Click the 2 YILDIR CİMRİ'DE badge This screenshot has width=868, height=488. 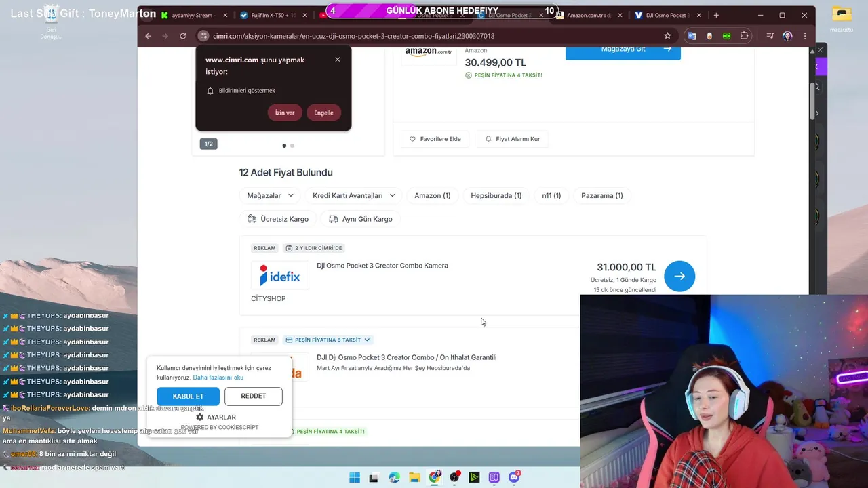[314, 248]
